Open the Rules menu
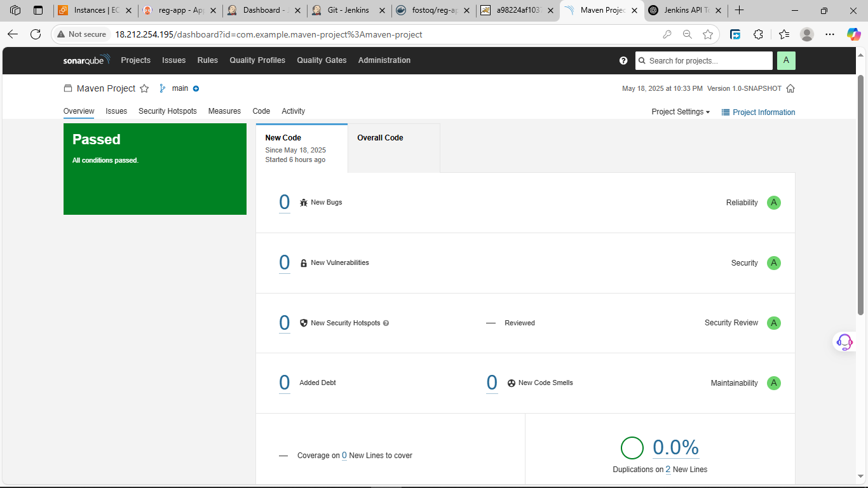 208,60
